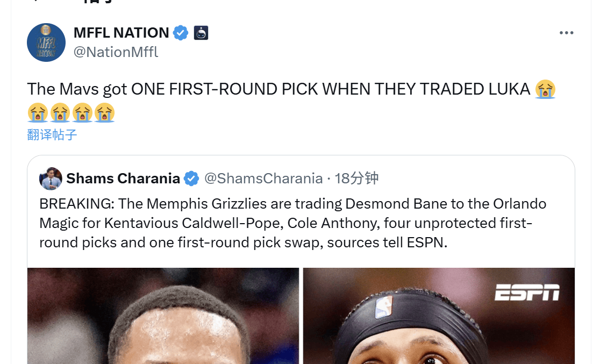
Task: Open the three-dot more options menu
Action: click(566, 33)
